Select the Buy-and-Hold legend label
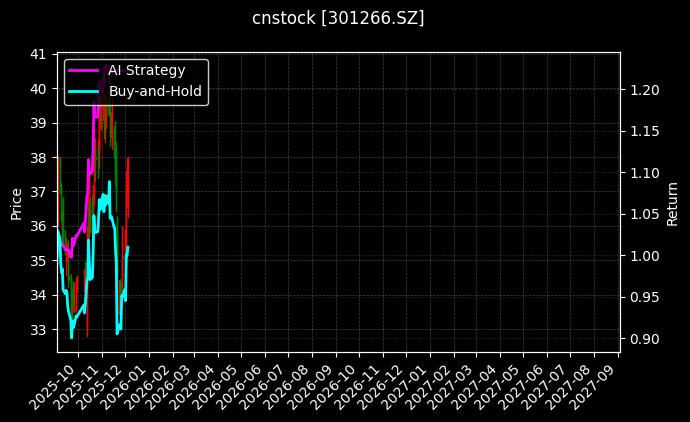 click(155, 91)
